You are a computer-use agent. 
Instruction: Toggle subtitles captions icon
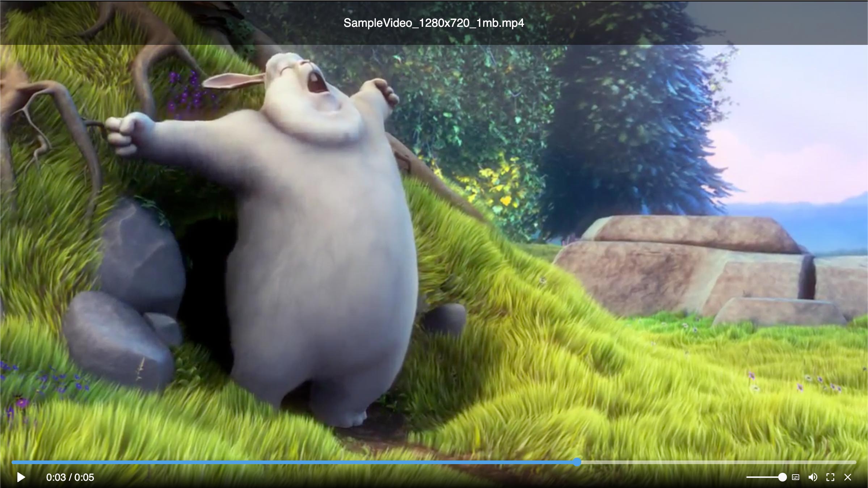tap(796, 477)
